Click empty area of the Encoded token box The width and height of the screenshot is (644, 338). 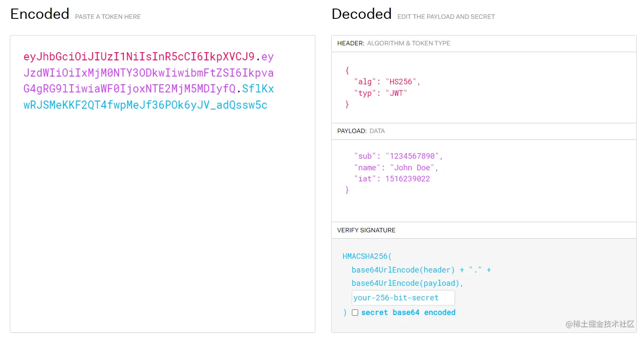[162, 222]
